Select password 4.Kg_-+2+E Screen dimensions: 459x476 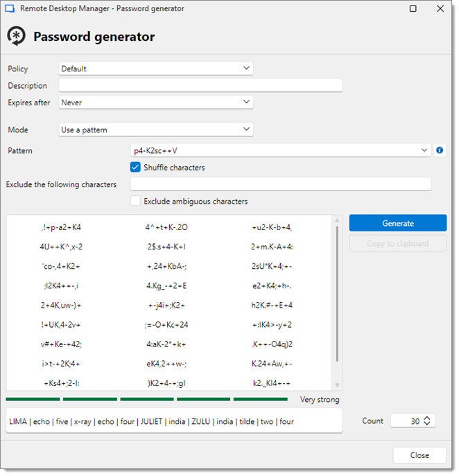[x=167, y=287]
